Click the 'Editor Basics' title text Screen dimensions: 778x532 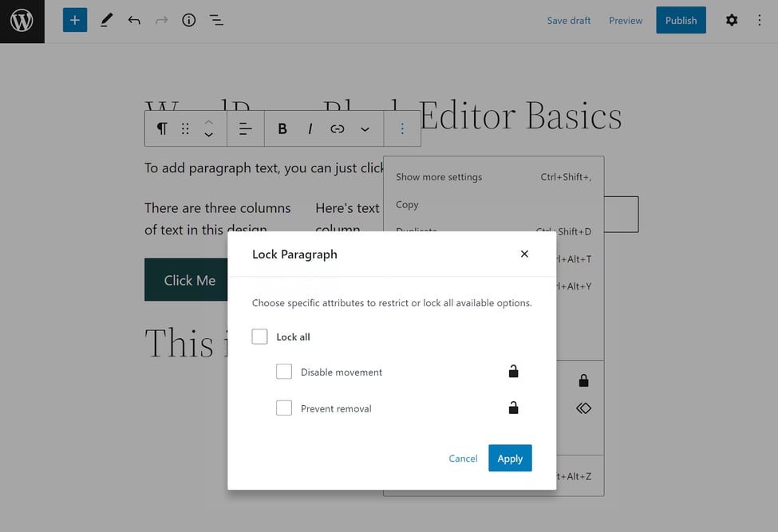point(520,116)
